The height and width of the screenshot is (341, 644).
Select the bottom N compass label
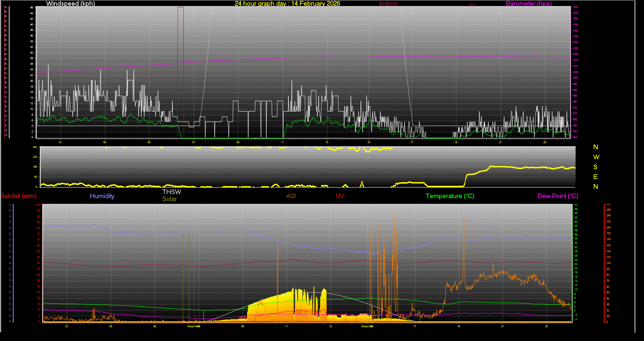(595, 186)
